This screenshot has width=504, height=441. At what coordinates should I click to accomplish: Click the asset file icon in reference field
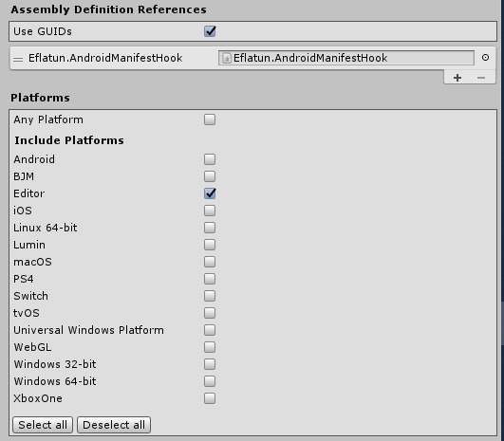tap(227, 58)
